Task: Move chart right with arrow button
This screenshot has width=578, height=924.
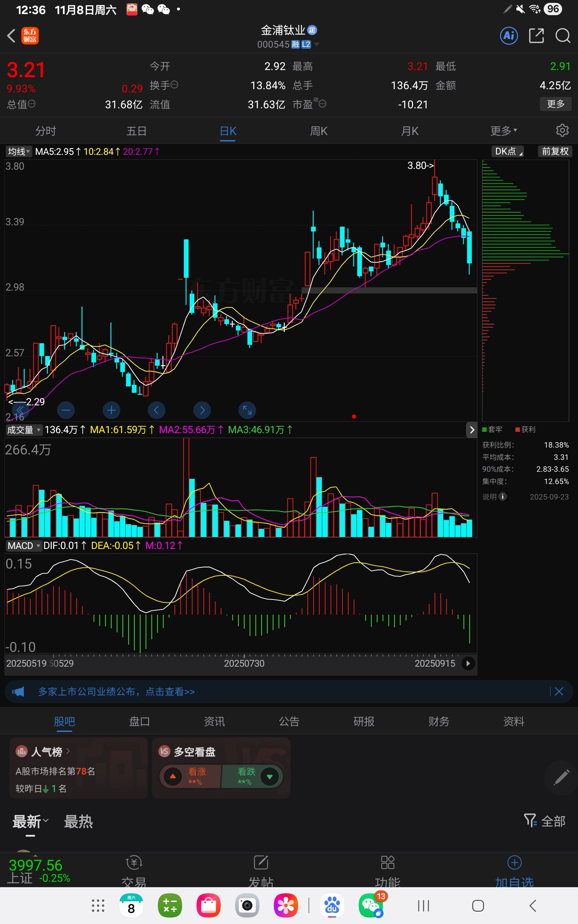Action: click(202, 410)
